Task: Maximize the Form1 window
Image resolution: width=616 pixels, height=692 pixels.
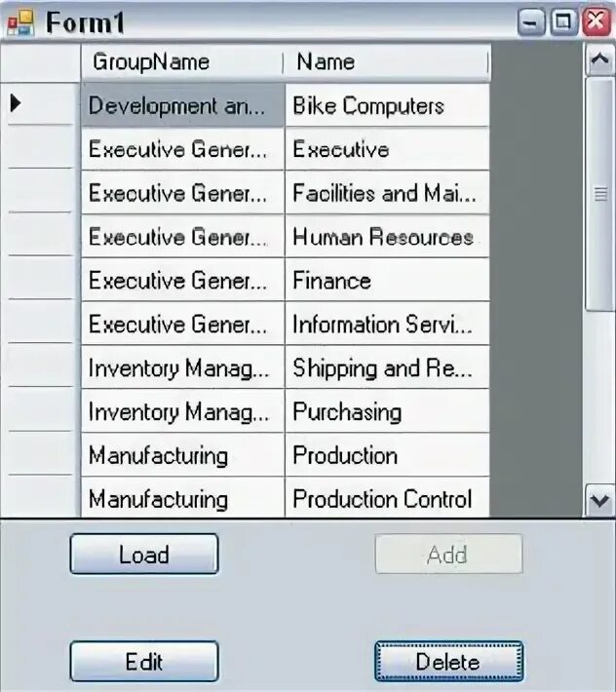Action: [563, 22]
